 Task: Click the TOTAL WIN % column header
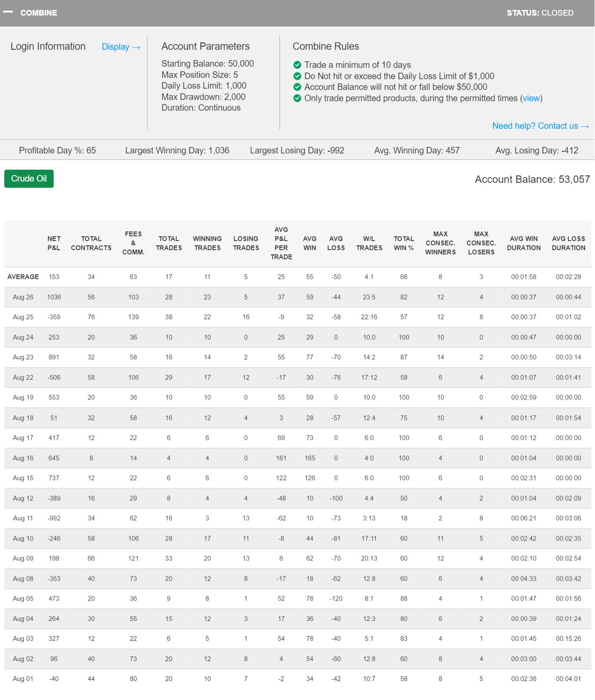[404, 243]
